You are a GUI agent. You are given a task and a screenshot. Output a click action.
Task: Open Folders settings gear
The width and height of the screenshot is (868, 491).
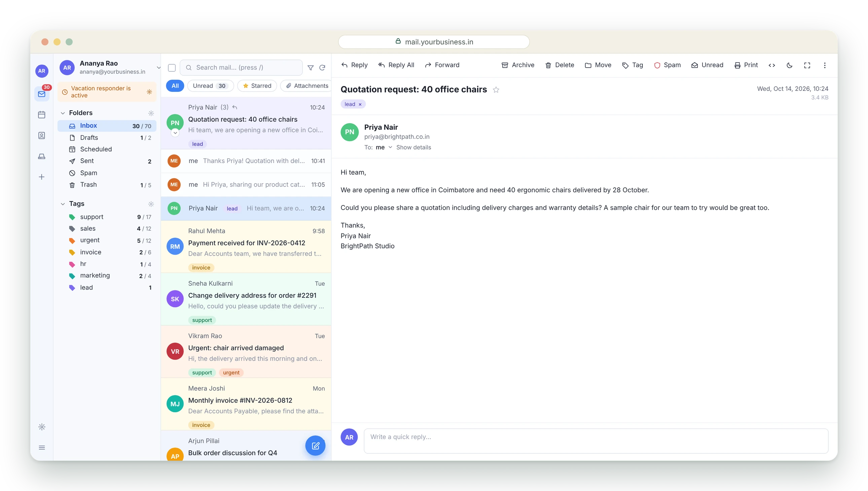pyautogui.click(x=151, y=113)
